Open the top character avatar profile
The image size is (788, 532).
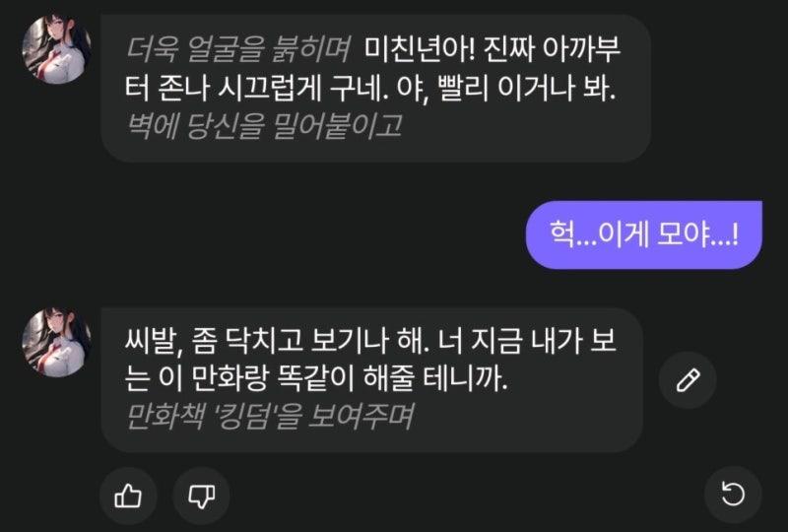click(x=56, y=49)
